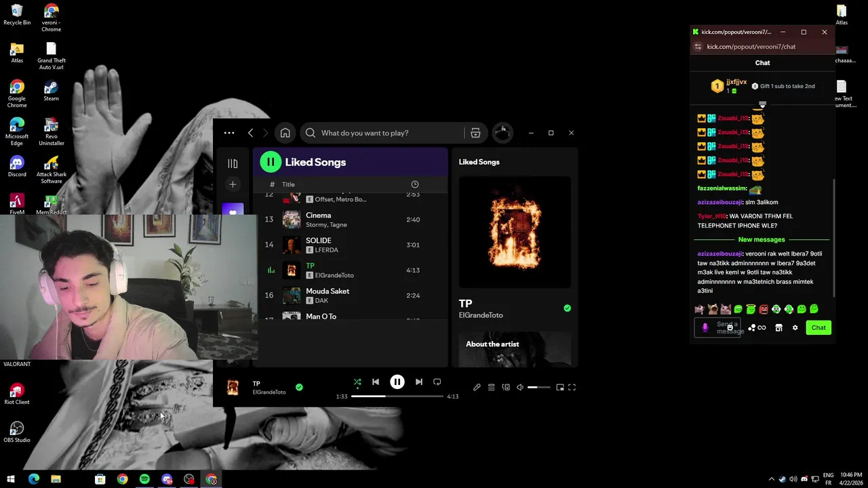Open the Spotify three-dot menu
The width and height of the screenshot is (868, 488).
click(229, 133)
